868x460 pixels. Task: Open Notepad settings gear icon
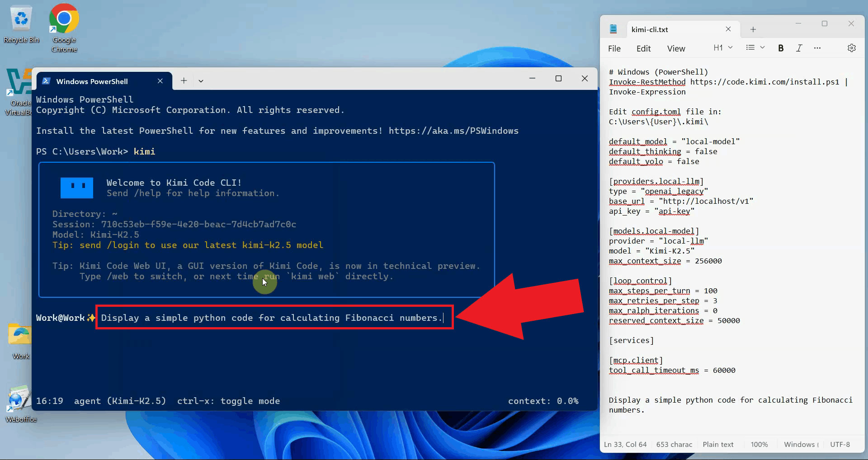[851, 48]
